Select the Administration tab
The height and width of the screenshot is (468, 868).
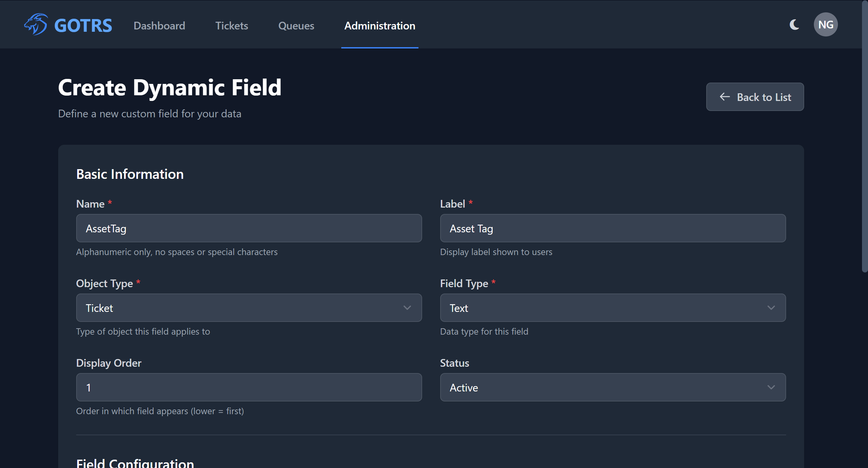point(379,26)
